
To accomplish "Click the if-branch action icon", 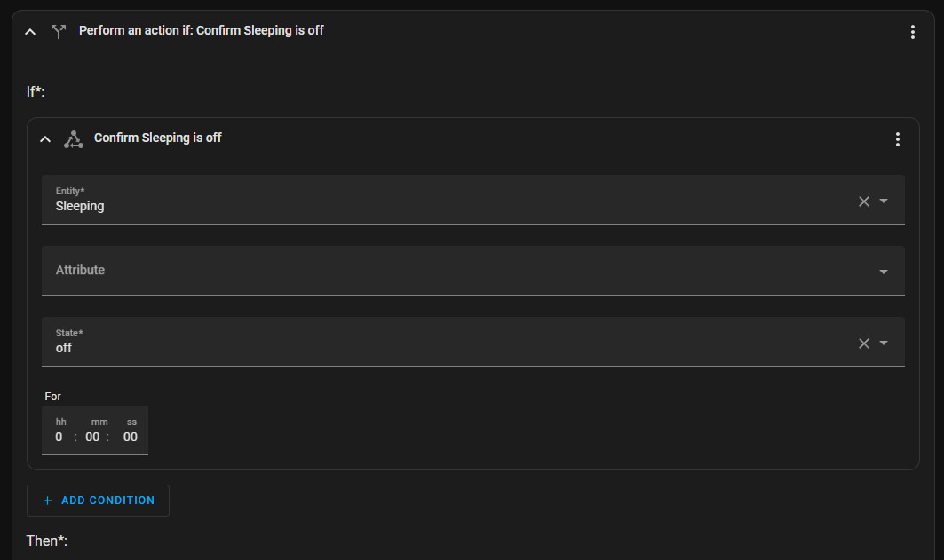I will pyautogui.click(x=59, y=31).
